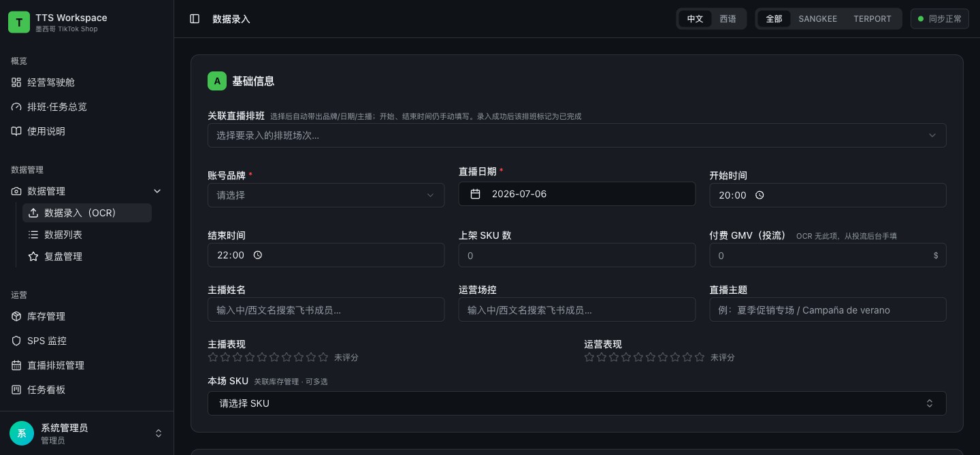Rate 主播表现 with the tenth star
Viewport: 980px width, 455px height.
pos(323,357)
